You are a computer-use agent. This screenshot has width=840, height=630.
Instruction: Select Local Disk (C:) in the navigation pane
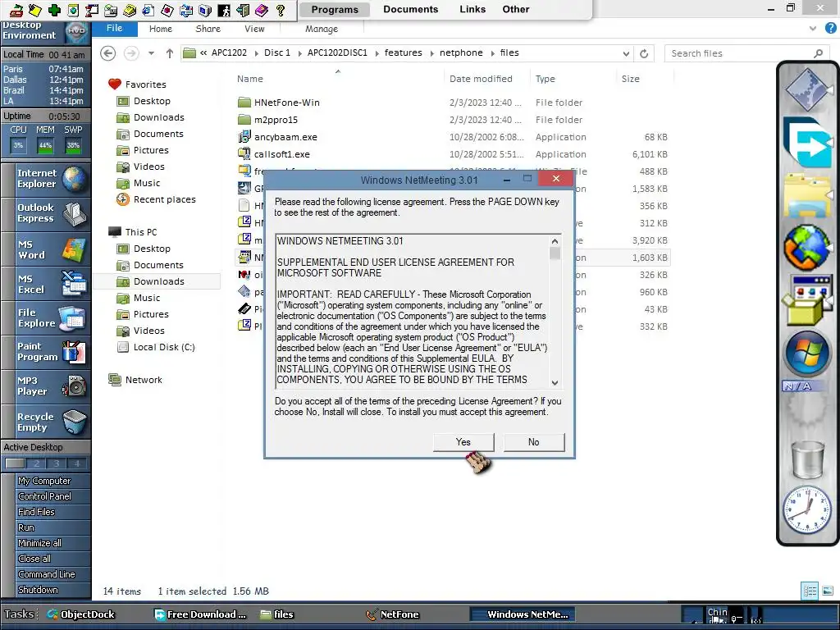click(164, 347)
